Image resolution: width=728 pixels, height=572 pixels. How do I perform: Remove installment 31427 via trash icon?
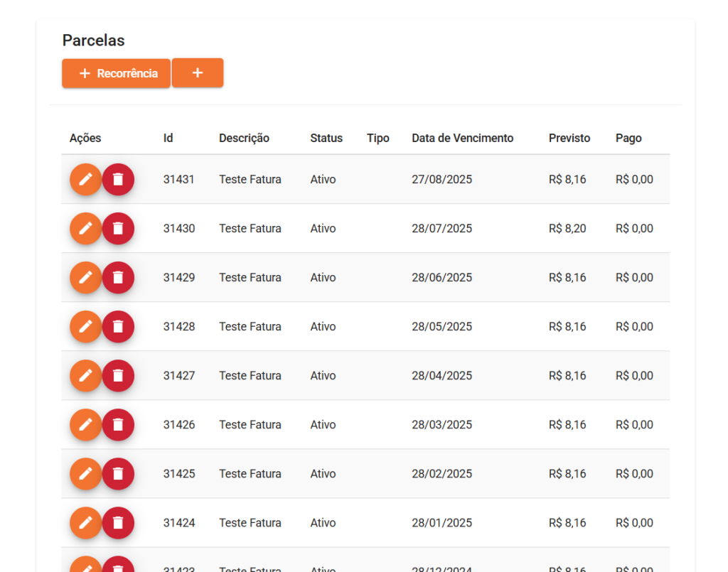pyautogui.click(x=118, y=375)
